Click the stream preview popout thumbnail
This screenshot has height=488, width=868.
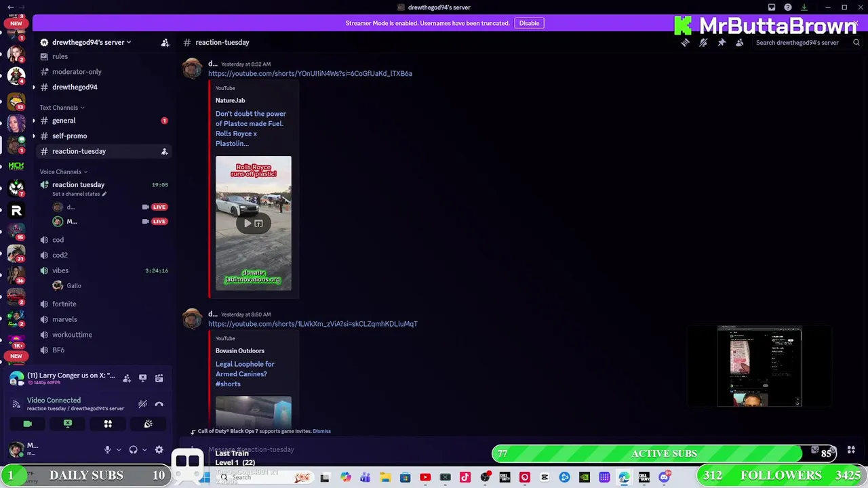tap(759, 366)
